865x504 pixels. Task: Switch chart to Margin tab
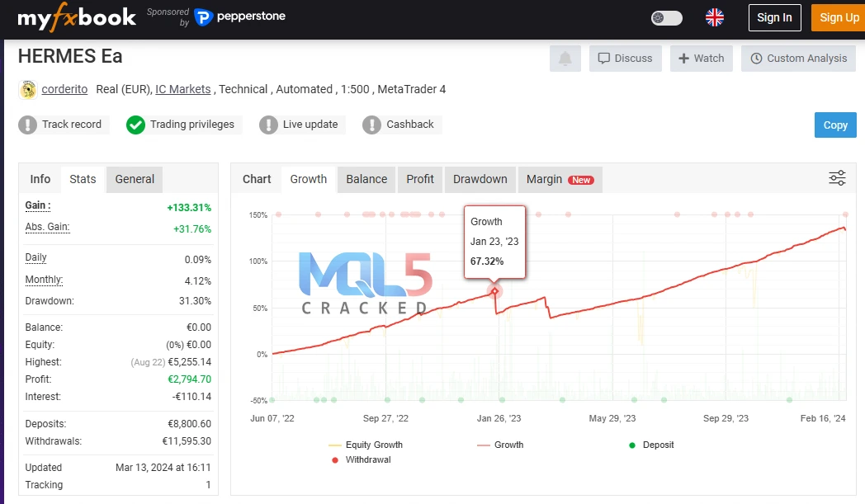pos(560,179)
